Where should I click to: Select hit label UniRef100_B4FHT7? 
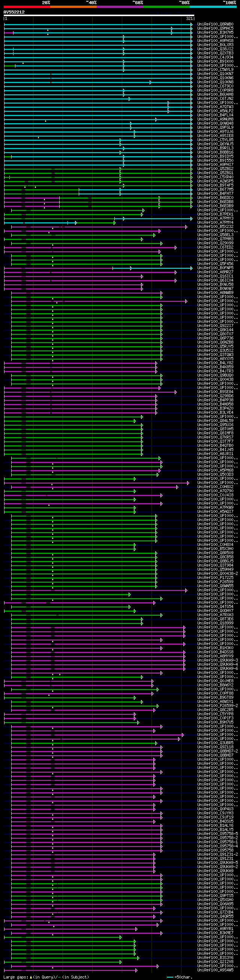215,194
